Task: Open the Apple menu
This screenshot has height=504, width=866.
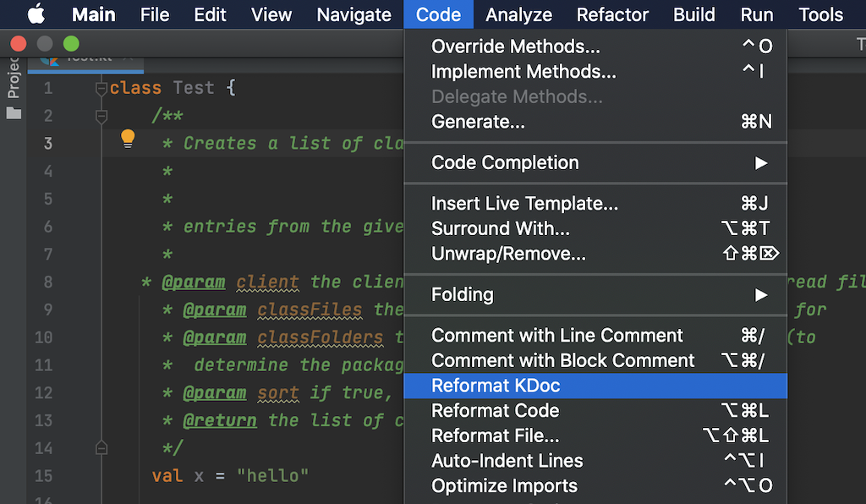Action: coord(36,14)
